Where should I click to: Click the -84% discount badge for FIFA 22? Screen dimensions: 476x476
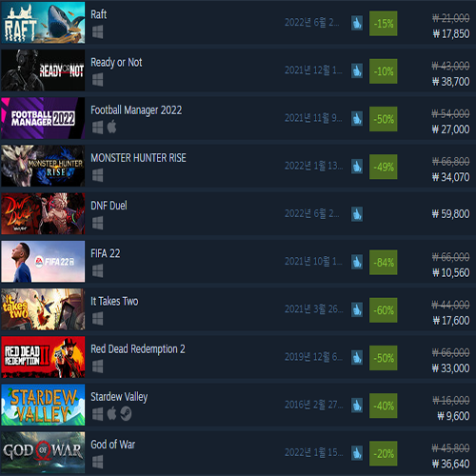[x=384, y=263]
